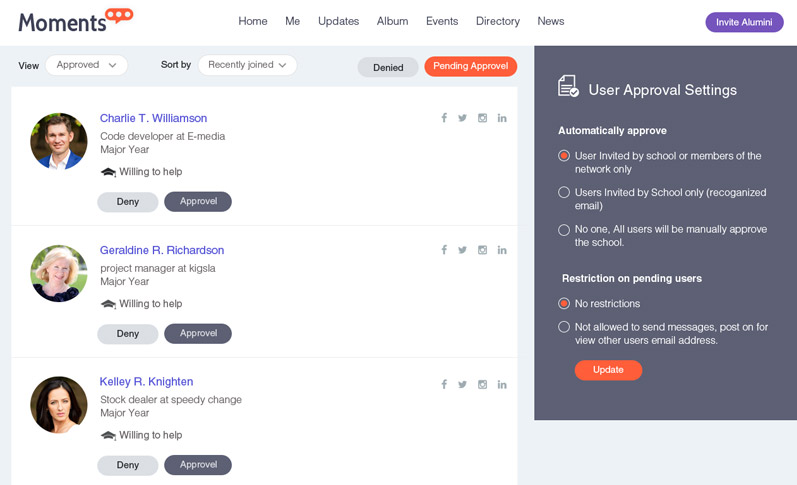Choose the 'No restrictions' radio option
Image resolution: width=797 pixels, height=485 pixels.
point(564,304)
